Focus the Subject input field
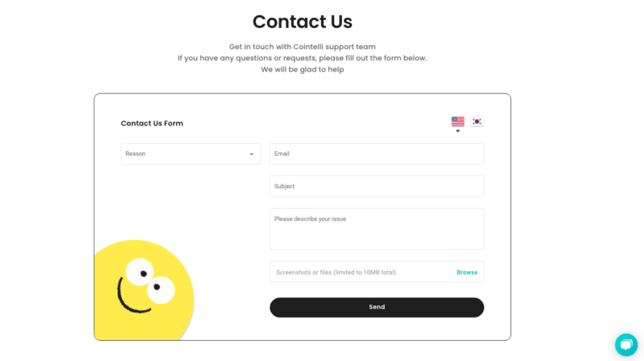Viewport: 644px width, 361px height. 377,187
